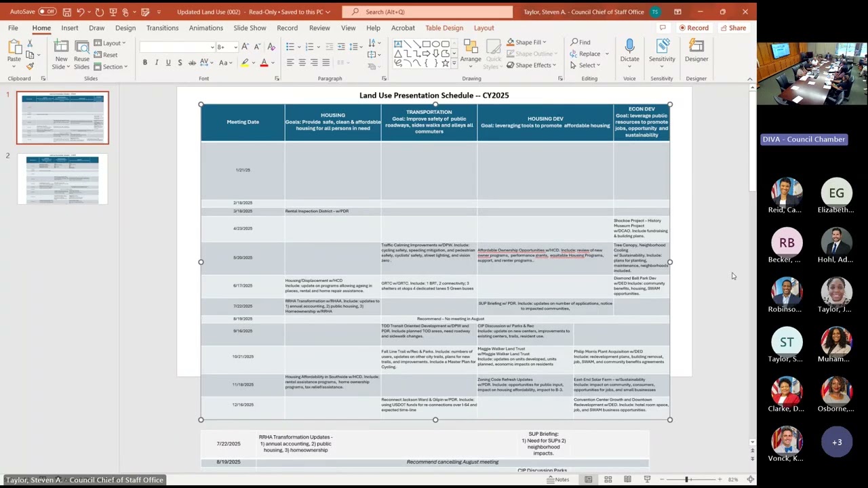
Task: Apply text highlight color
Action: 245,62
